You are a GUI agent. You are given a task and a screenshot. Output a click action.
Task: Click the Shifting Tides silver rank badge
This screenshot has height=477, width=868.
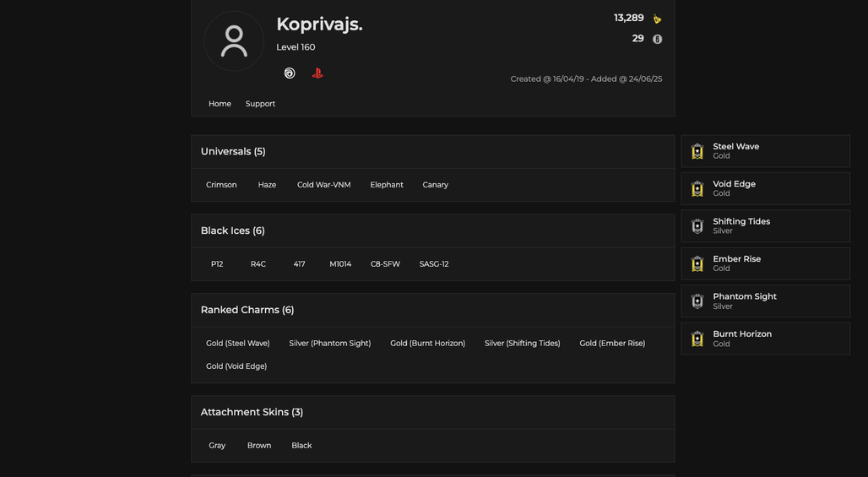[x=697, y=226]
